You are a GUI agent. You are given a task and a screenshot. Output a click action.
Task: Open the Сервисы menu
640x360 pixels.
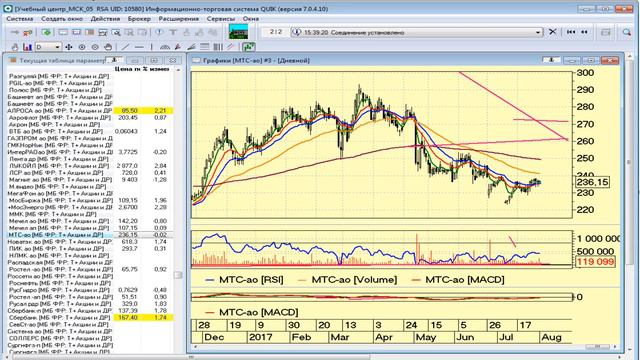tap(220, 19)
